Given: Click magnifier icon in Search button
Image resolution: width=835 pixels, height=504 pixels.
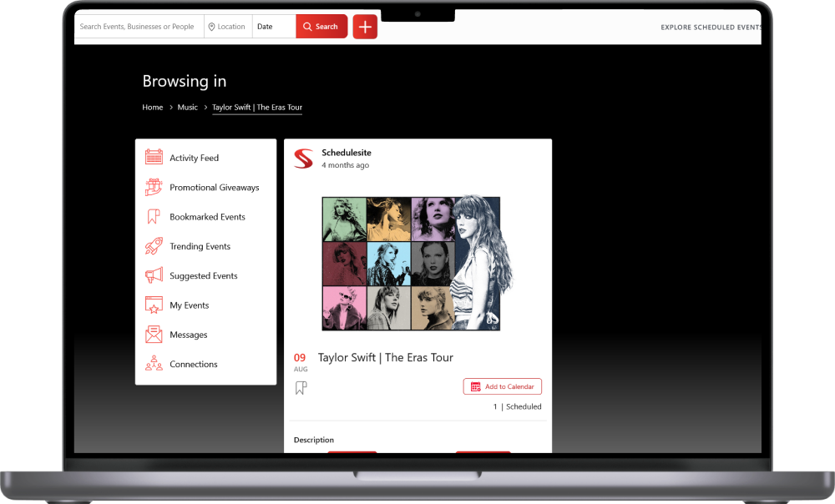Looking at the screenshot, I should tap(307, 27).
